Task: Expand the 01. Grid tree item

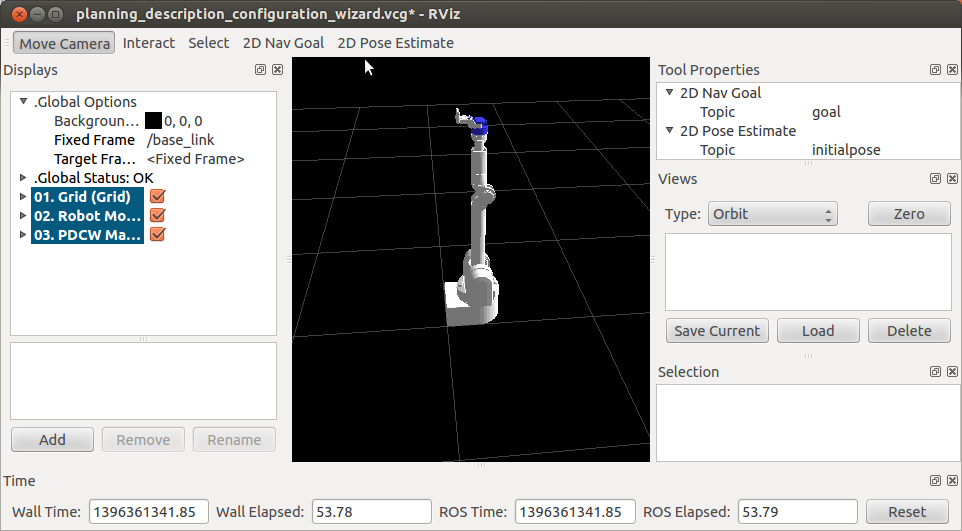Action: [x=24, y=197]
